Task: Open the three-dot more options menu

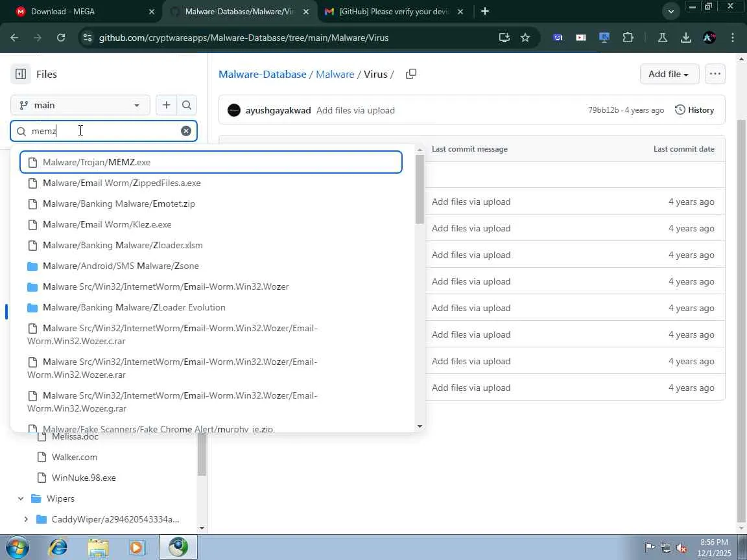Action: 715,74
